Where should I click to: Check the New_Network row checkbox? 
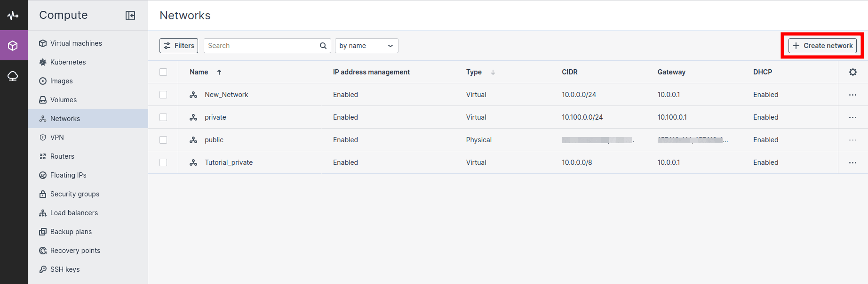163,95
